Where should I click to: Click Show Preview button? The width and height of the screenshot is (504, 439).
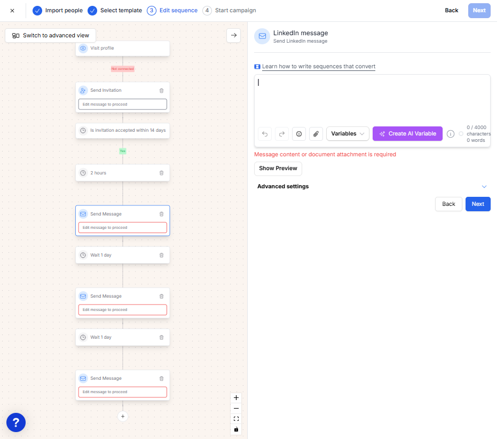(278, 169)
